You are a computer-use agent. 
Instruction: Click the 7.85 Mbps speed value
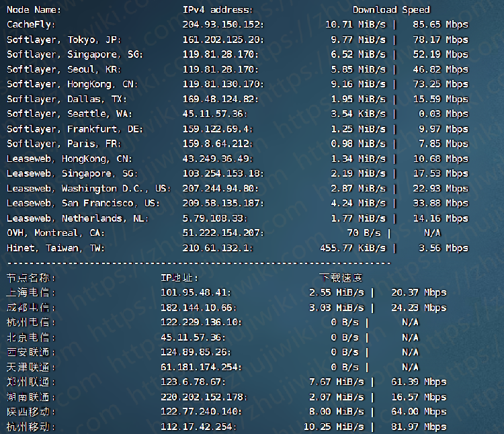pos(444,144)
